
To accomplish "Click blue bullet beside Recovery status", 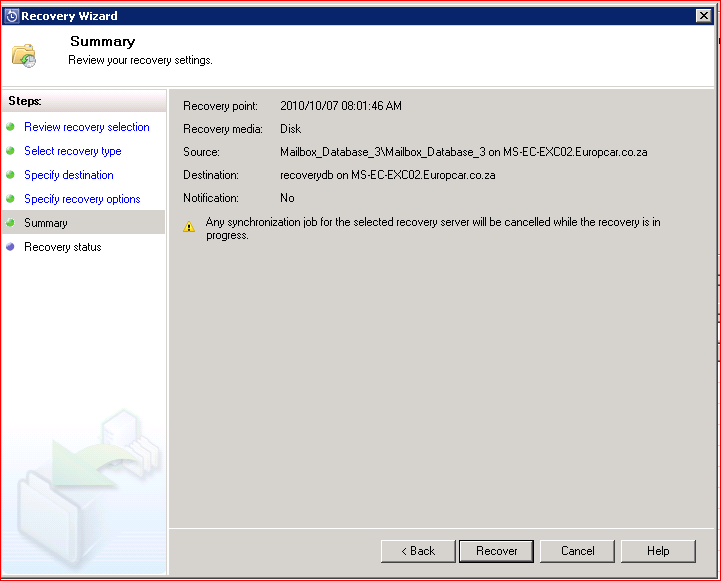I will coord(11,247).
